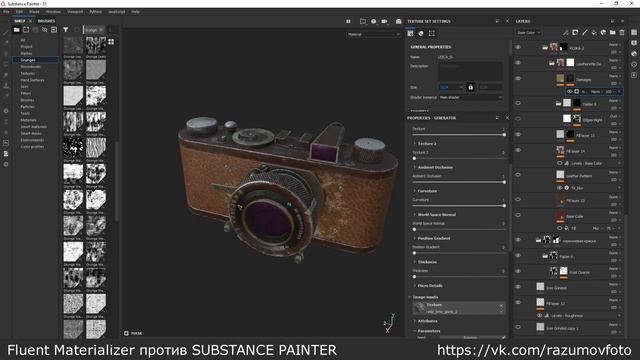Viewport: 640px width, 360px height.
Task: Select the Alphas shelf category
Action: coord(26,53)
